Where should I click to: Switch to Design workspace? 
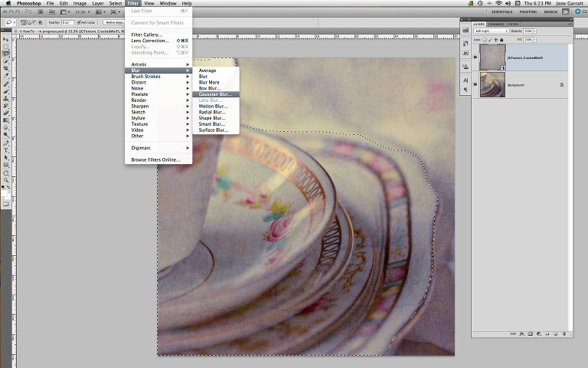coord(550,12)
